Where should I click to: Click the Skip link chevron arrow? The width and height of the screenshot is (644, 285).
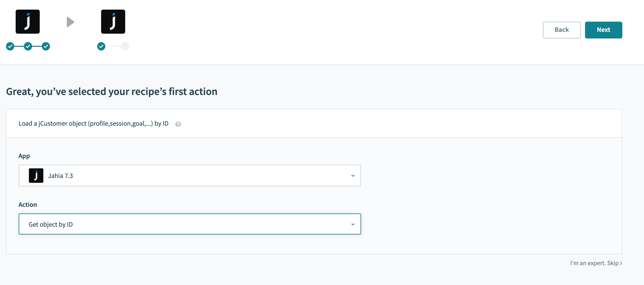[621, 263]
